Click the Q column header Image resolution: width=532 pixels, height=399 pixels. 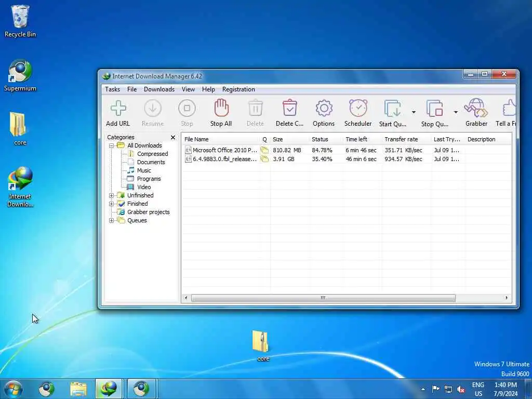[265, 139]
